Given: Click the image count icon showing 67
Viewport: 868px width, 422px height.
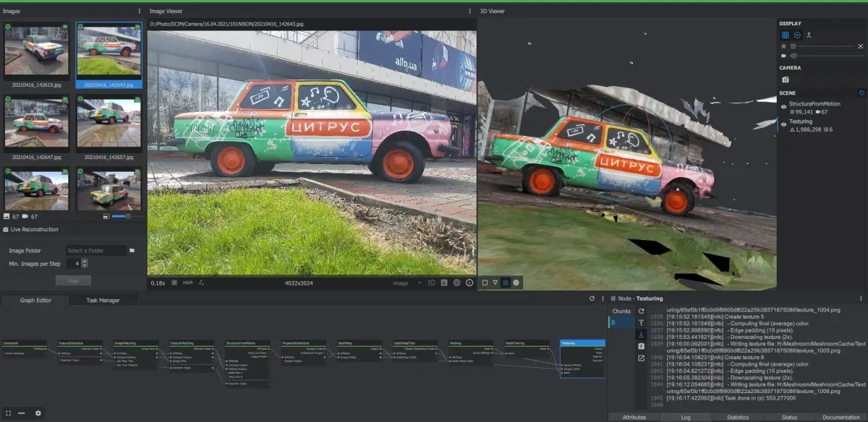Looking at the screenshot, I should (x=7, y=216).
